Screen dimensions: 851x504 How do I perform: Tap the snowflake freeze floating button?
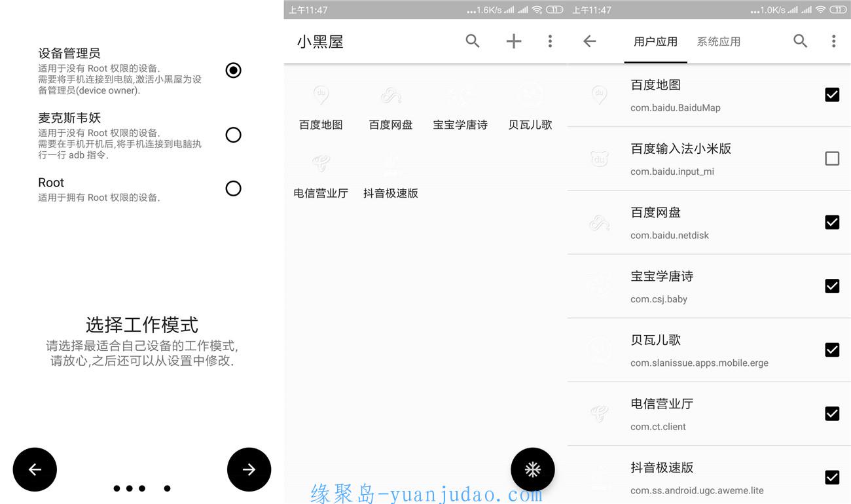(533, 469)
